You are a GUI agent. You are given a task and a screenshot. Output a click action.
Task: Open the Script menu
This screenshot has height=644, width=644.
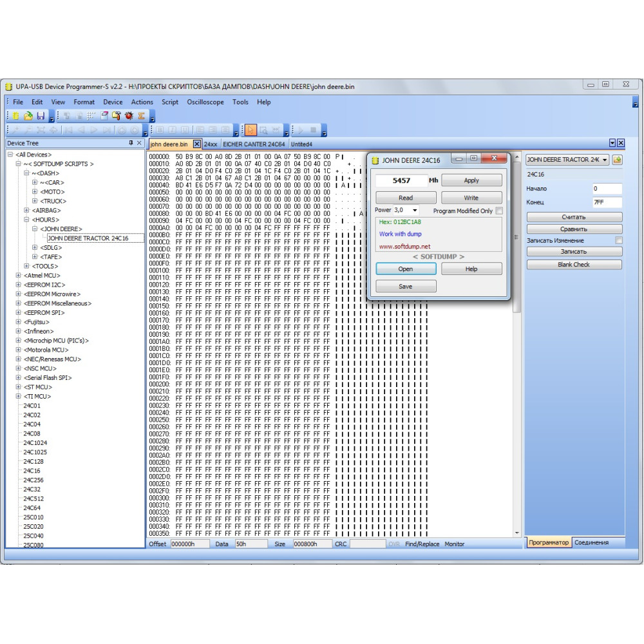(x=170, y=102)
